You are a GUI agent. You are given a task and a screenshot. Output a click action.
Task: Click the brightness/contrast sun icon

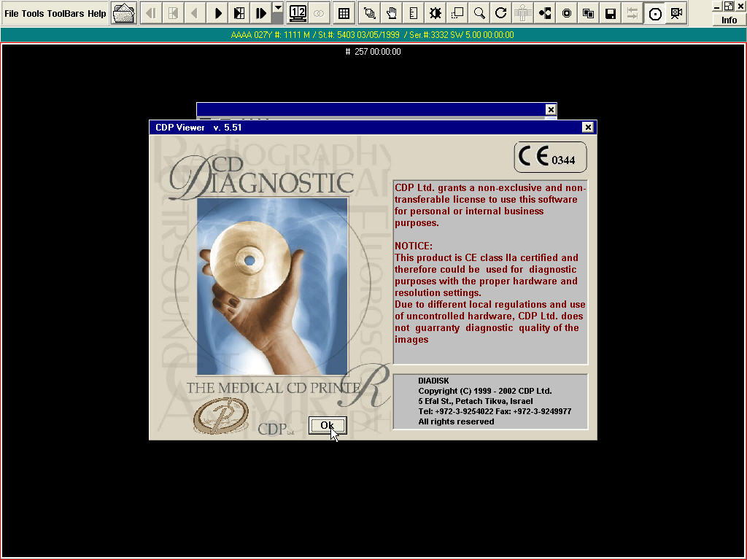435,13
